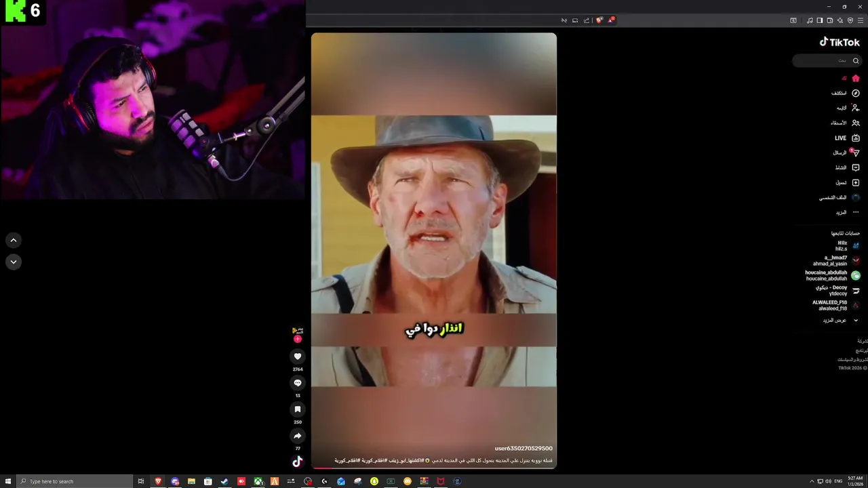
Task: Open the Following tab in sidebar
Action: tap(848, 108)
